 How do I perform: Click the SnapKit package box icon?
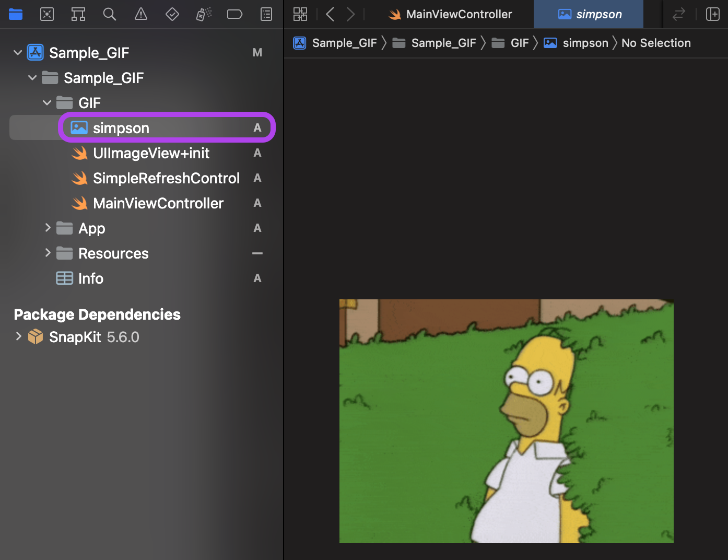(x=36, y=336)
